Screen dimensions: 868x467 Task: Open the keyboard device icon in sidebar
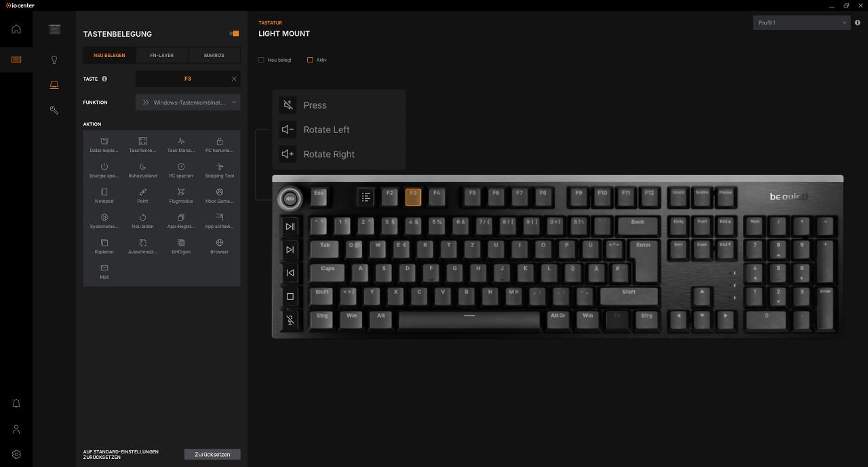pyautogui.click(x=16, y=60)
